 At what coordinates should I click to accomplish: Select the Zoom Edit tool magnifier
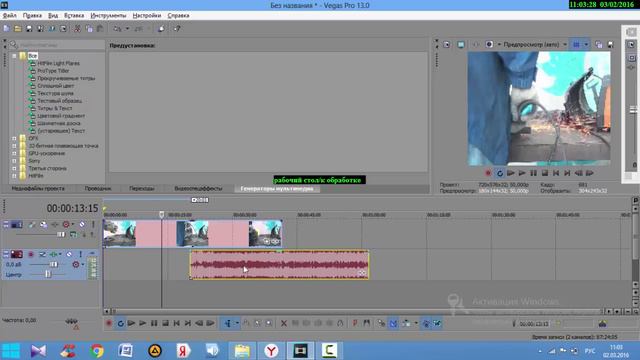(269, 323)
